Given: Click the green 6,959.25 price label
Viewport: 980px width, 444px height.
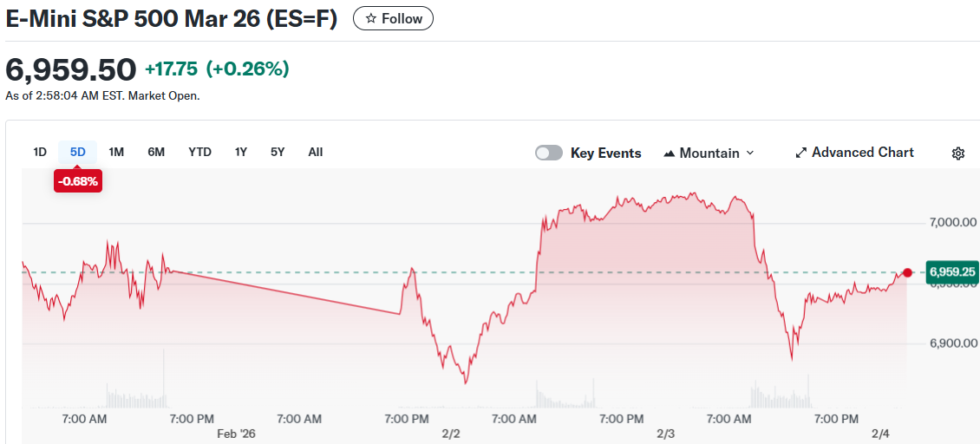Looking at the screenshot, I should (x=952, y=272).
